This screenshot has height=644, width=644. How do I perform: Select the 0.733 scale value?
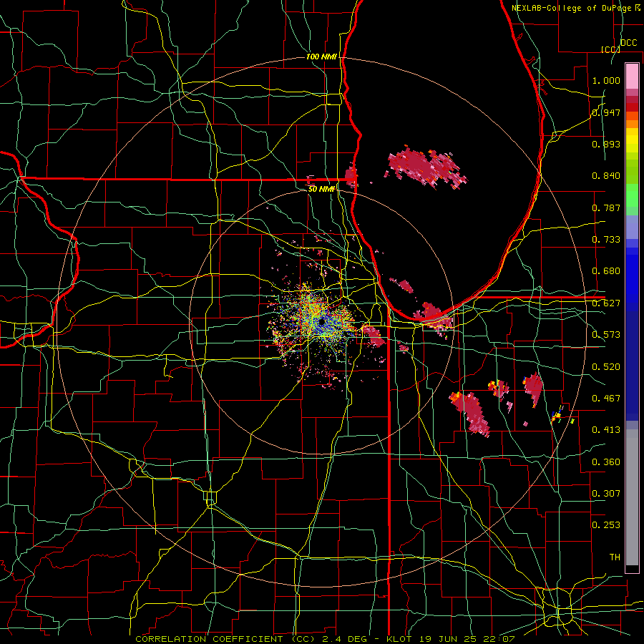(606, 240)
